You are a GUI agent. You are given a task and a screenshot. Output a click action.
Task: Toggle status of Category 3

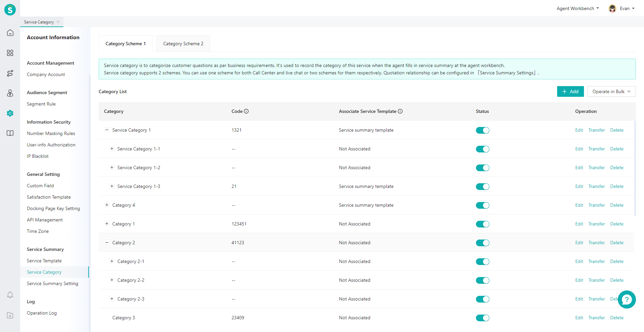[x=482, y=318]
